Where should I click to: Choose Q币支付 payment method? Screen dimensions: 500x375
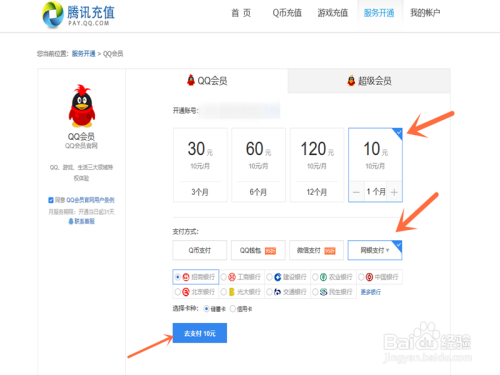click(x=200, y=250)
